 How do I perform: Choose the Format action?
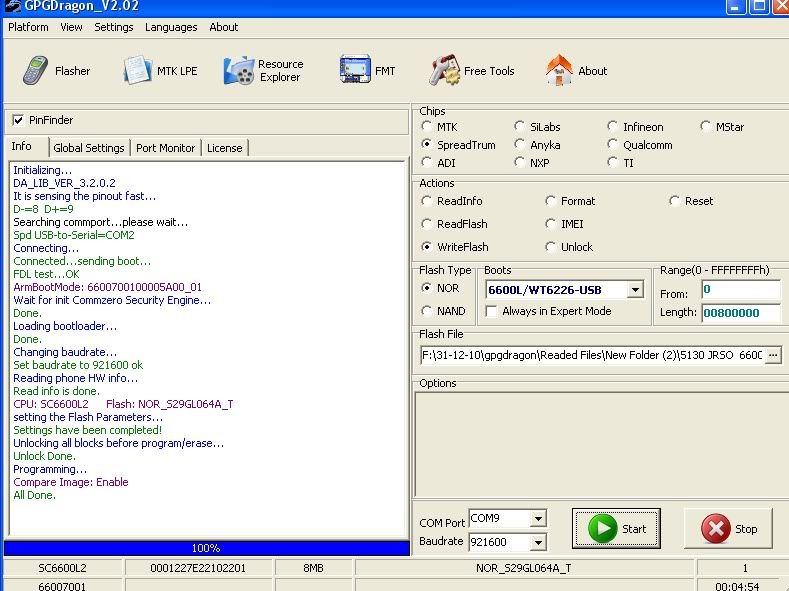pyautogui.click(x=550, y=201)
